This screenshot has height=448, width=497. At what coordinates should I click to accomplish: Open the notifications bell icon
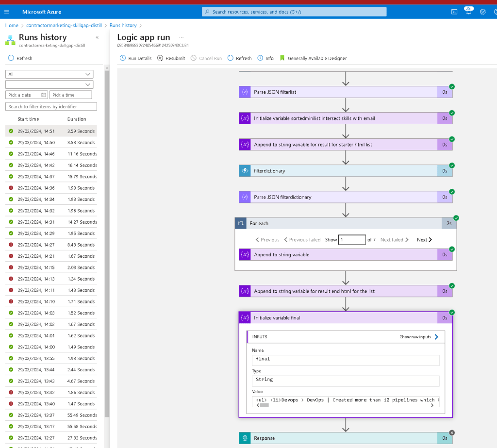coord(468,12)
